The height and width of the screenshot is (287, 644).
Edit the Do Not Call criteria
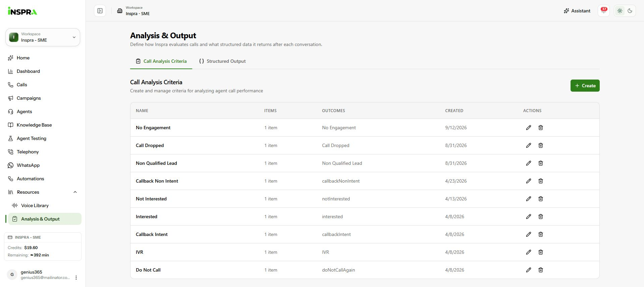[528, 270]
